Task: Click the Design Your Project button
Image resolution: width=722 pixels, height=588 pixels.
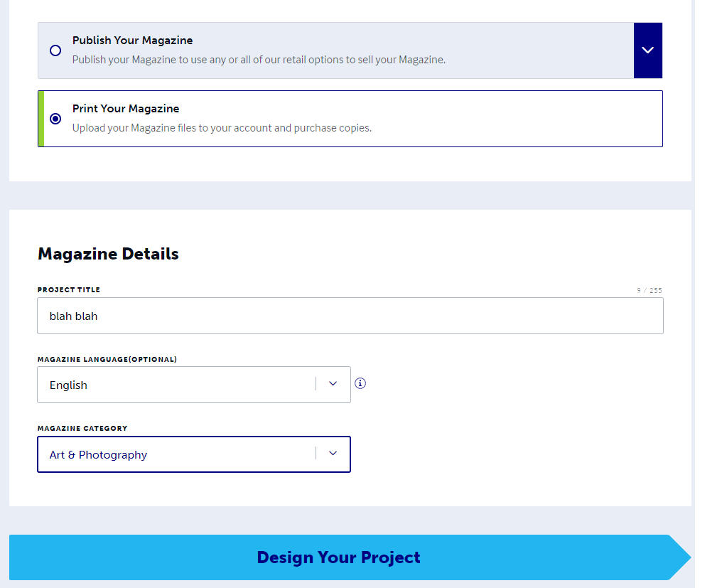Action: (x=339, y=557)
